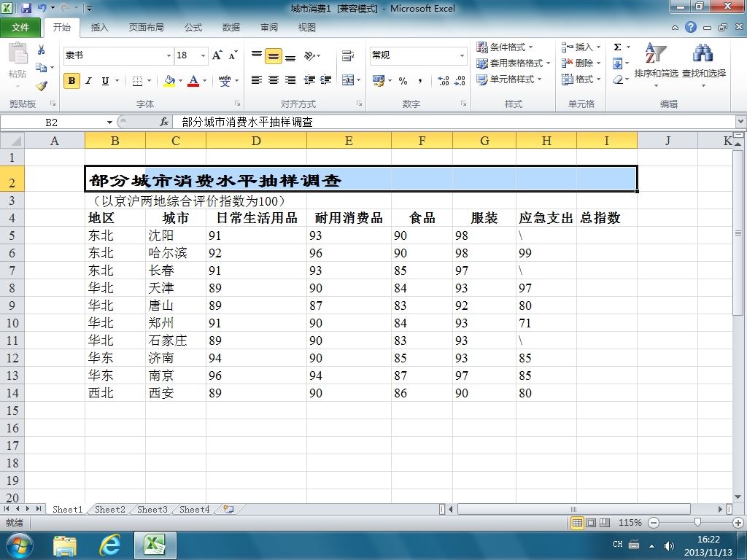This screenshot has height=560, width=747.
Task: Open the phonetic guide (wén) tool
Action: coord(225,81)
